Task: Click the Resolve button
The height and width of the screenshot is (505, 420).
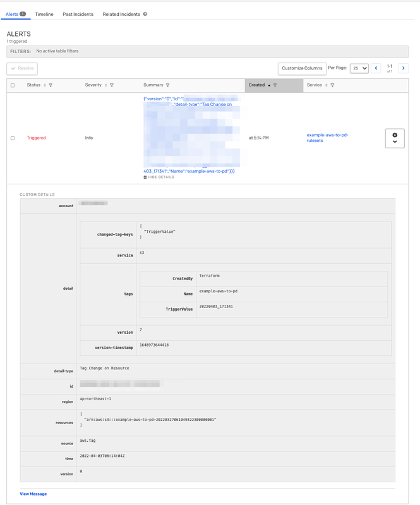Action: tap(22, 69)
